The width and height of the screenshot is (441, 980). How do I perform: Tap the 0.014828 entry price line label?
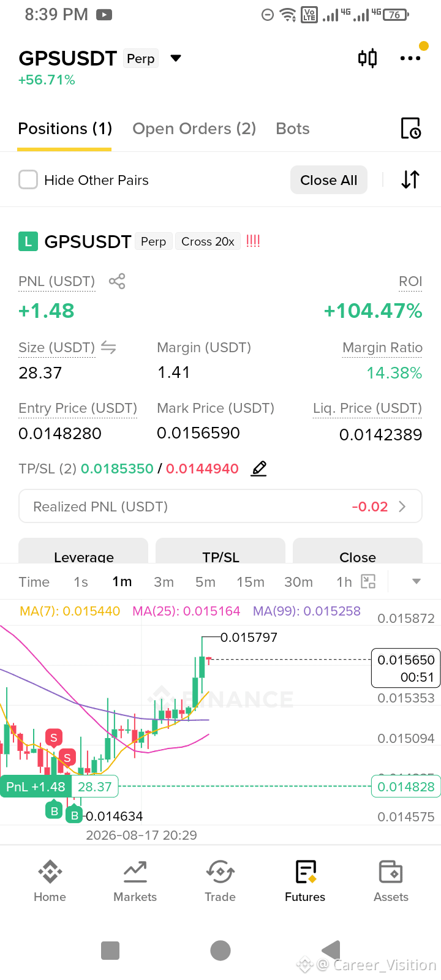tap(405, 786)
